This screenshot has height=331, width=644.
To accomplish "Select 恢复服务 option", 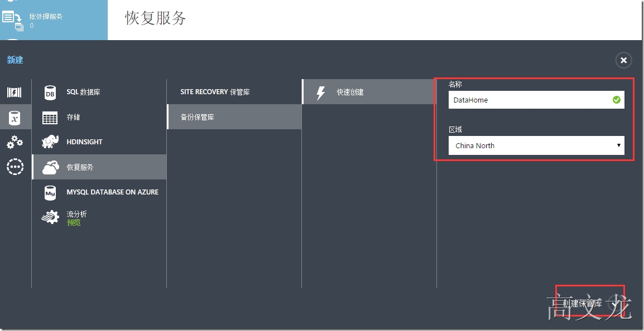I will (x=99, y=167).
